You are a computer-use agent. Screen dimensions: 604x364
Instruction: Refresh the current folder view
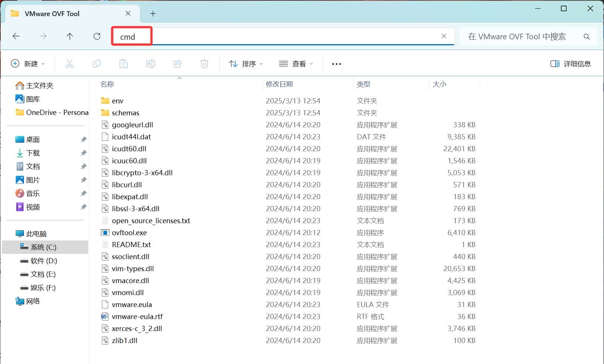[97, 36]
